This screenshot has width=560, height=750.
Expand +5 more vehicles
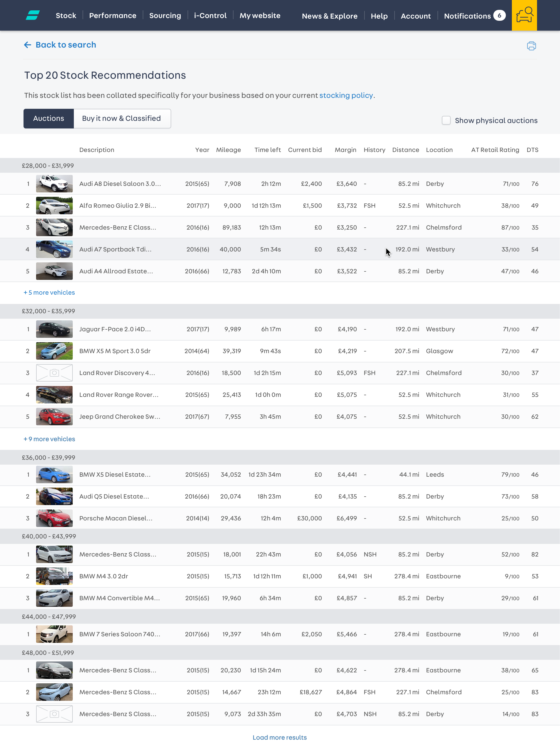(x=49, y=292)
